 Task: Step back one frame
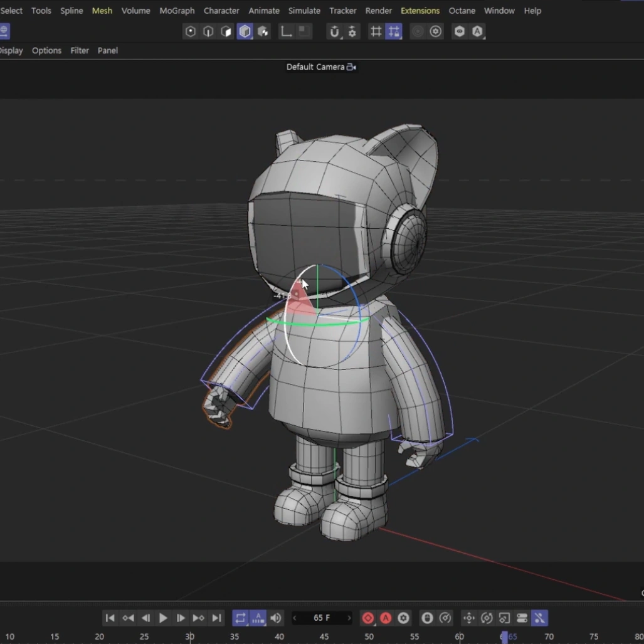(x=145, y=618)
